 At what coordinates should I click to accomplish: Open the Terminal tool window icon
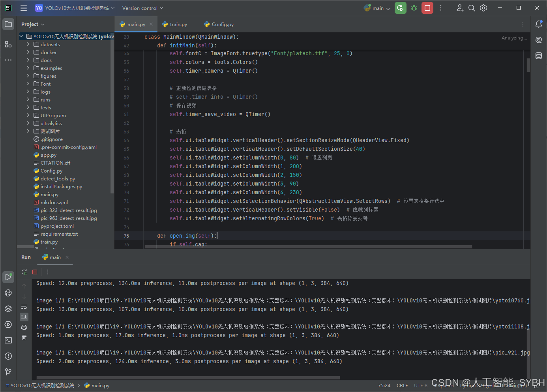(8, 340)
